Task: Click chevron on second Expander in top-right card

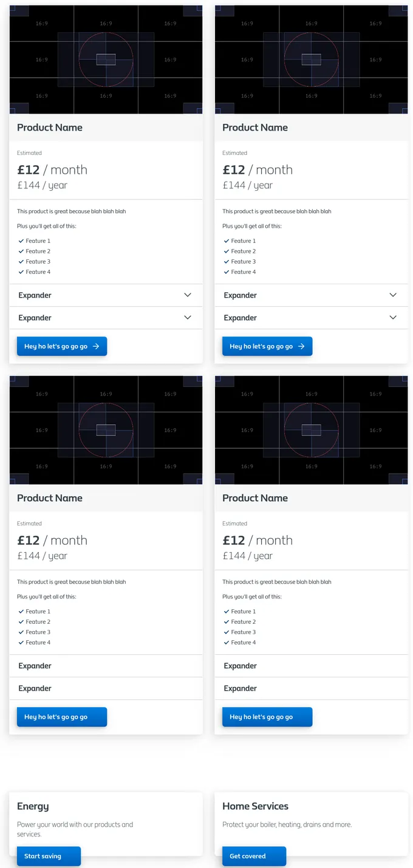Action: [x=393, y=318]
